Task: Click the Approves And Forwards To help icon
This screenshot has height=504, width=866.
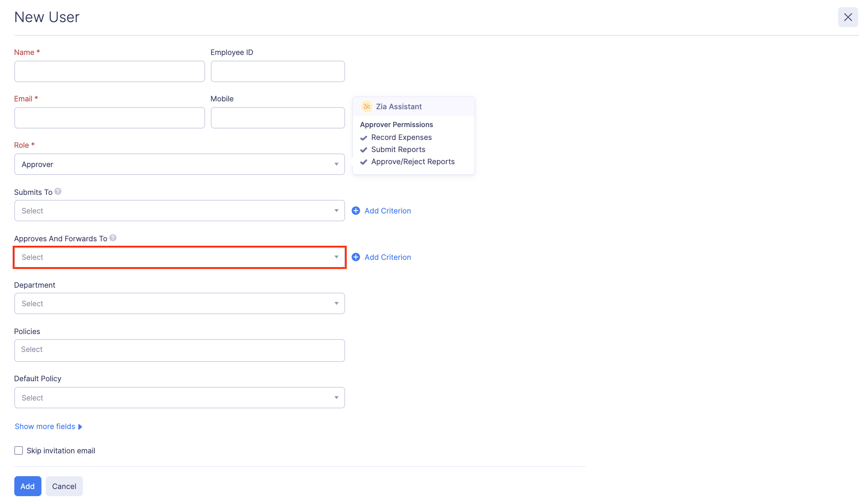Action: click(x=113, y=238)
